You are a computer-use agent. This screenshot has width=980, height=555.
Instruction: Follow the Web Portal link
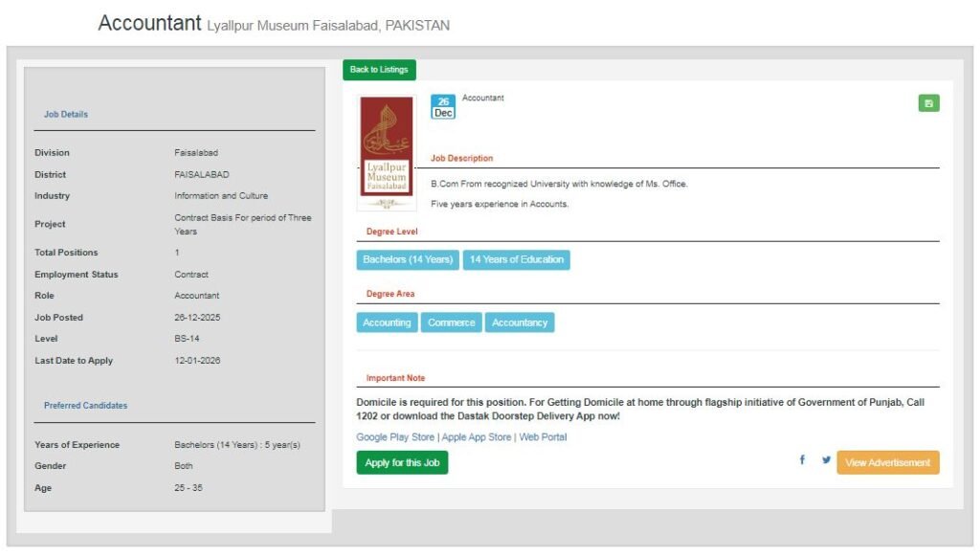543,437
